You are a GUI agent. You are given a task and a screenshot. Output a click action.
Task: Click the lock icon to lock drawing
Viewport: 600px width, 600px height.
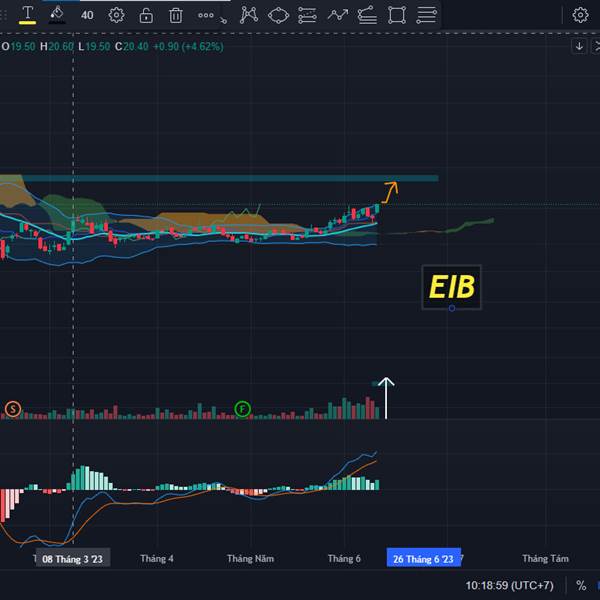pos(146,15)
